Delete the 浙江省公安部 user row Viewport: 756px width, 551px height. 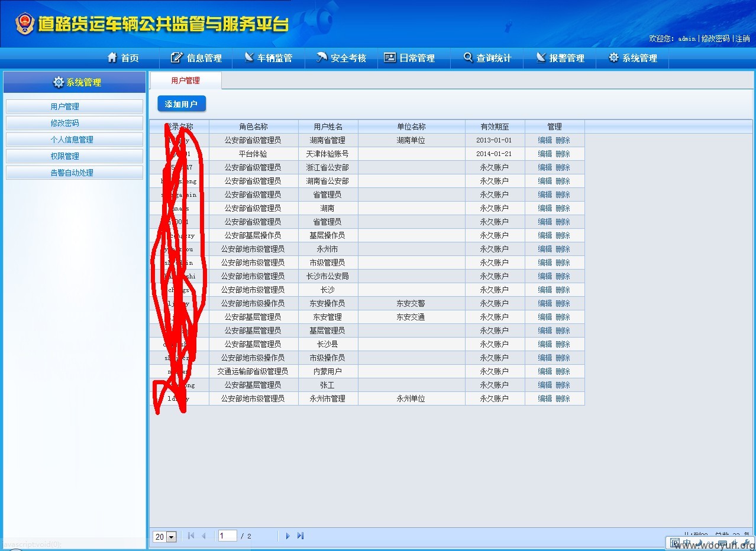563,167
